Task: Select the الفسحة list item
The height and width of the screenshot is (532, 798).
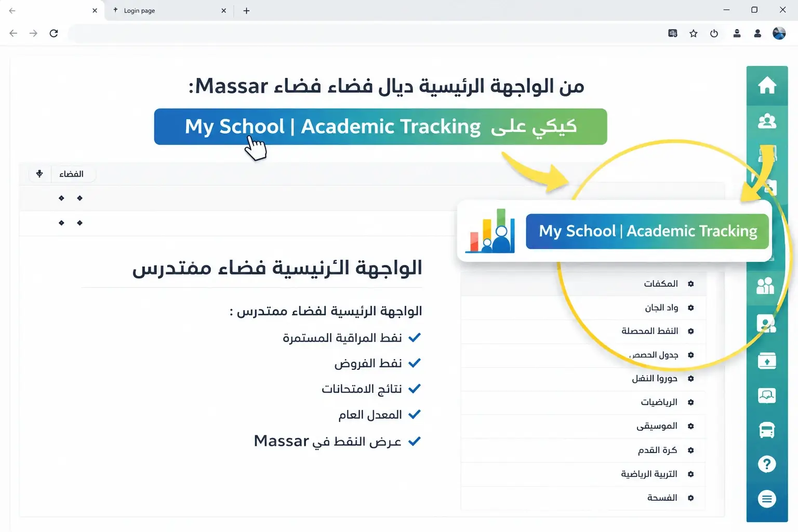Action: pyautogui.click(x=583, y=498)
